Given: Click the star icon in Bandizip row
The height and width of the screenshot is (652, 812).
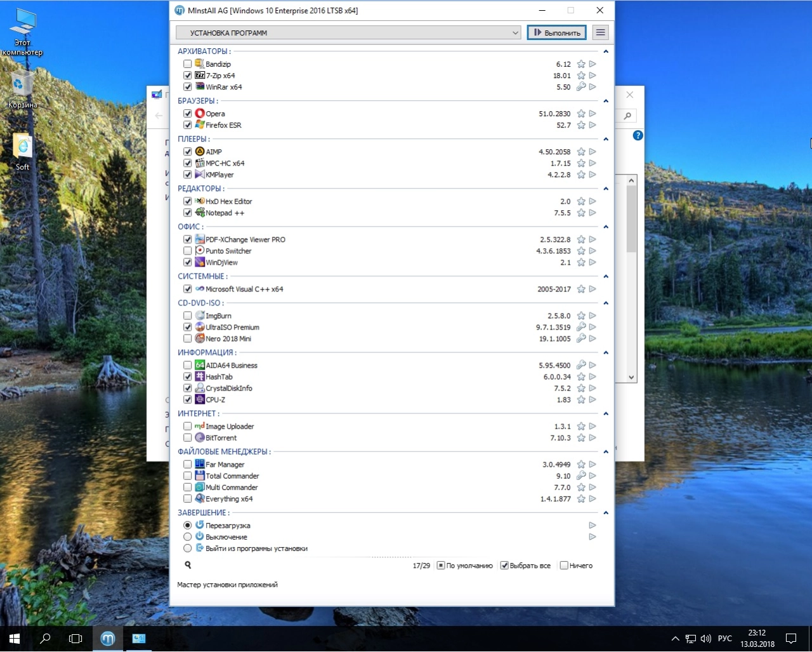Looking at the screenshot, I should click(x=581, y=64).
